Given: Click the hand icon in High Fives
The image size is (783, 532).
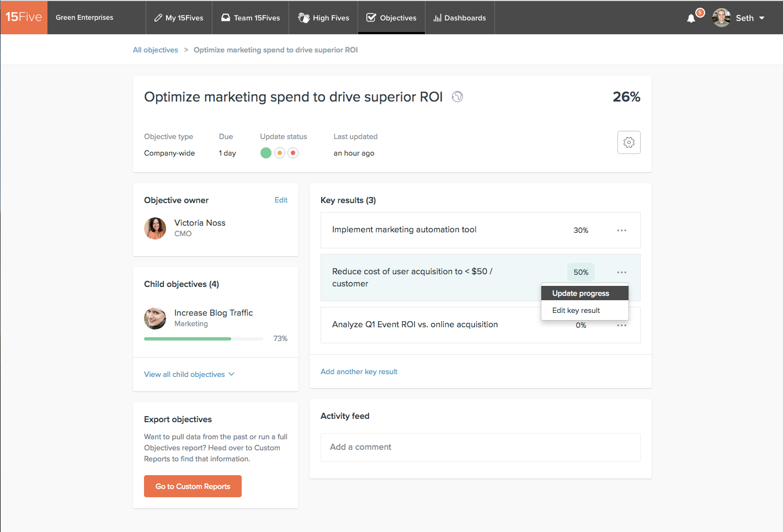Looking at the screenshot, I should pos(303,18).
